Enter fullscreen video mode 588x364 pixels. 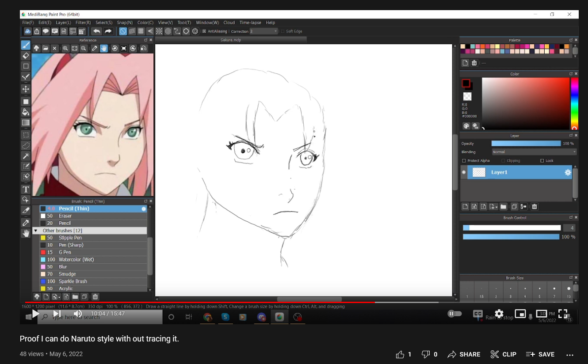pyautogui.click(x=562, y=314)
